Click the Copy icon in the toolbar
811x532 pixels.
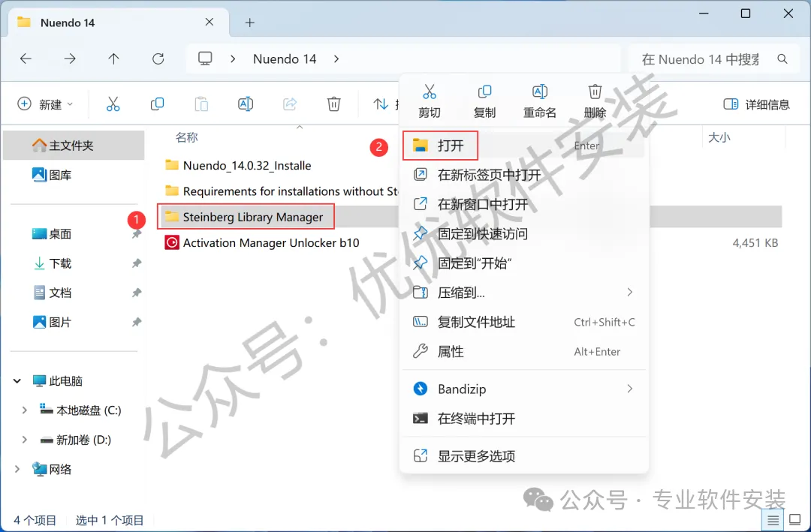(x=157, y=104)
